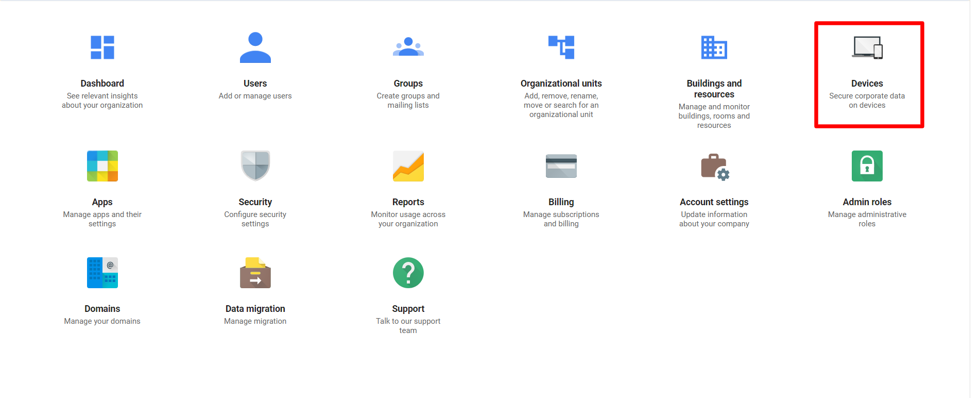Open the Reports chart icon

408,166
